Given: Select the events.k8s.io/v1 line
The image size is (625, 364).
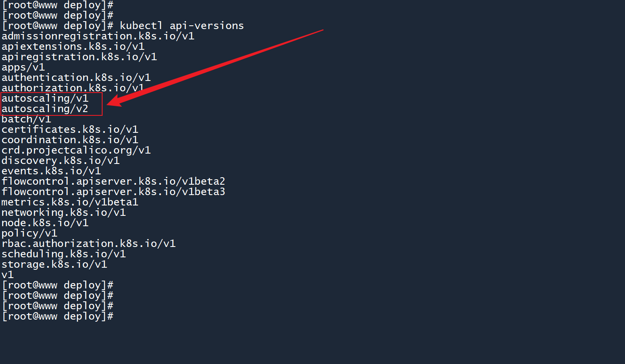Looking at the screenshot, I should (51, 171).
